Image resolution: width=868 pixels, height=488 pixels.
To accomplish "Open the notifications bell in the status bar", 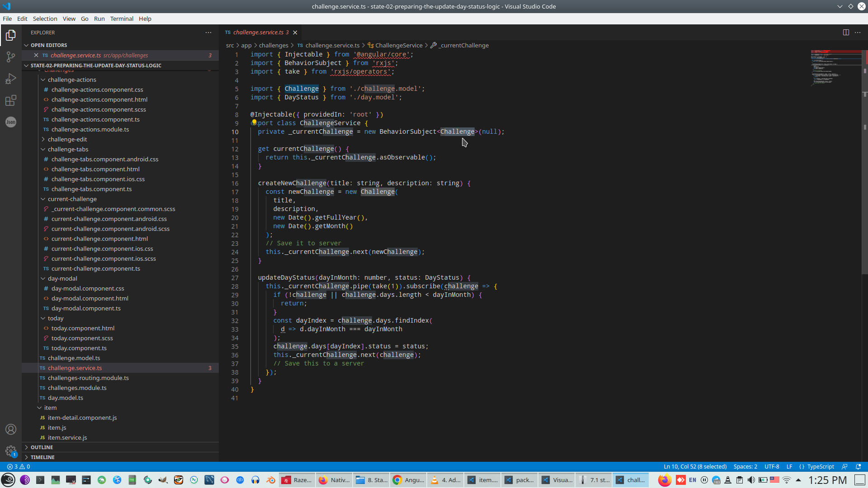I will [859, 467].
